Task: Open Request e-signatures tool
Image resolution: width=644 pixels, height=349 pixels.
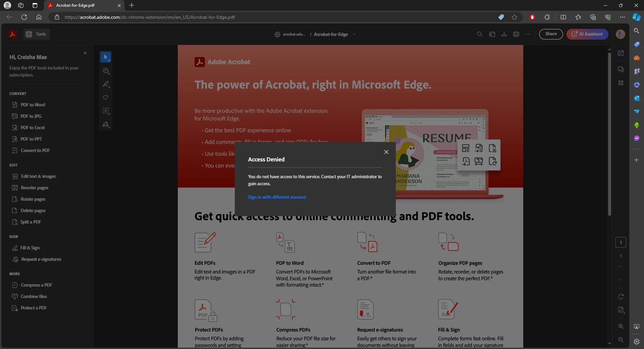Action: point(37,259)
